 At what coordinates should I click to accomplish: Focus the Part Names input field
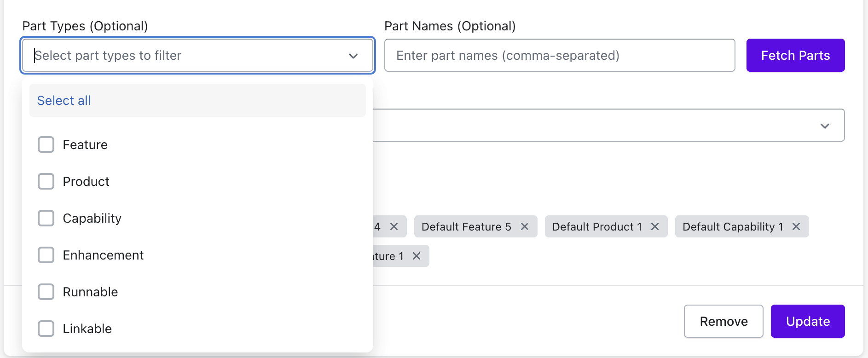click(x=559, y=56)
